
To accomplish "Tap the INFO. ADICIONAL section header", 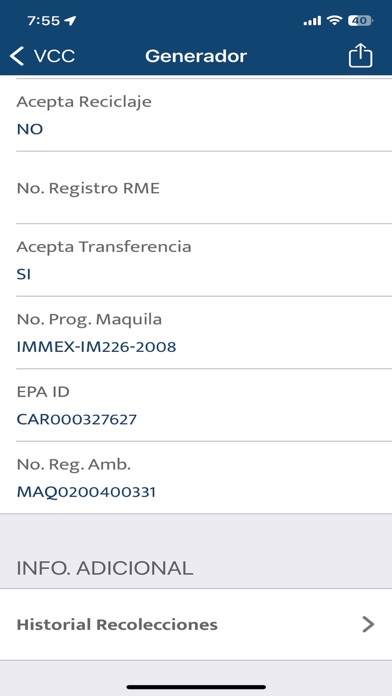I will (x=105, y=568).
